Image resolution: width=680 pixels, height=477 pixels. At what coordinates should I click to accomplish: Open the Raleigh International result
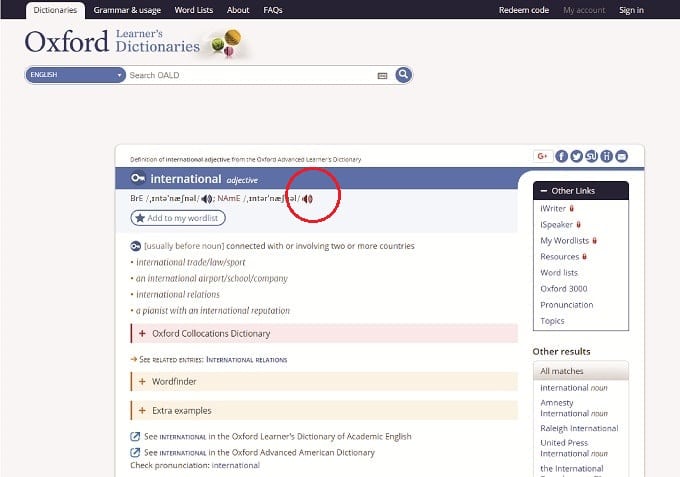click(579, 428)
